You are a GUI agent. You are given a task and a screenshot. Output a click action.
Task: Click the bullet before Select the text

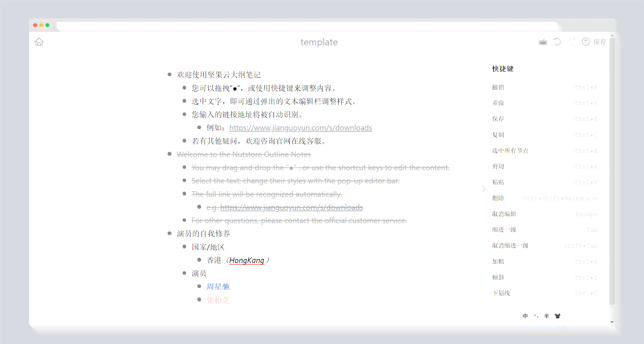(184, 180)
